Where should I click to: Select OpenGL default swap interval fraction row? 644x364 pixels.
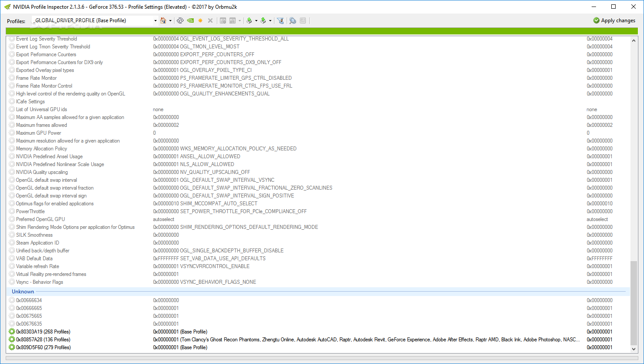pyautogui.click(x=318, y=188)
